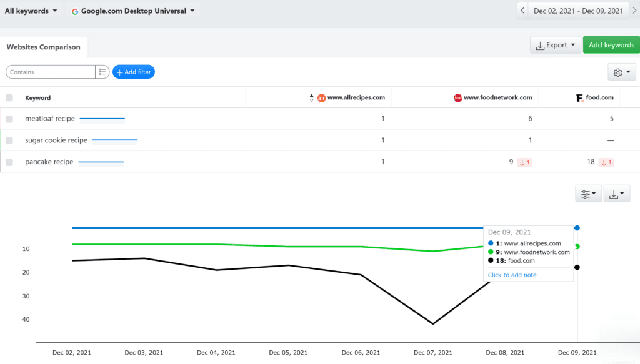Viewport: 640px width, 364px height.
Task: Focus the Contains filter input field
Action: pos(51,72)
